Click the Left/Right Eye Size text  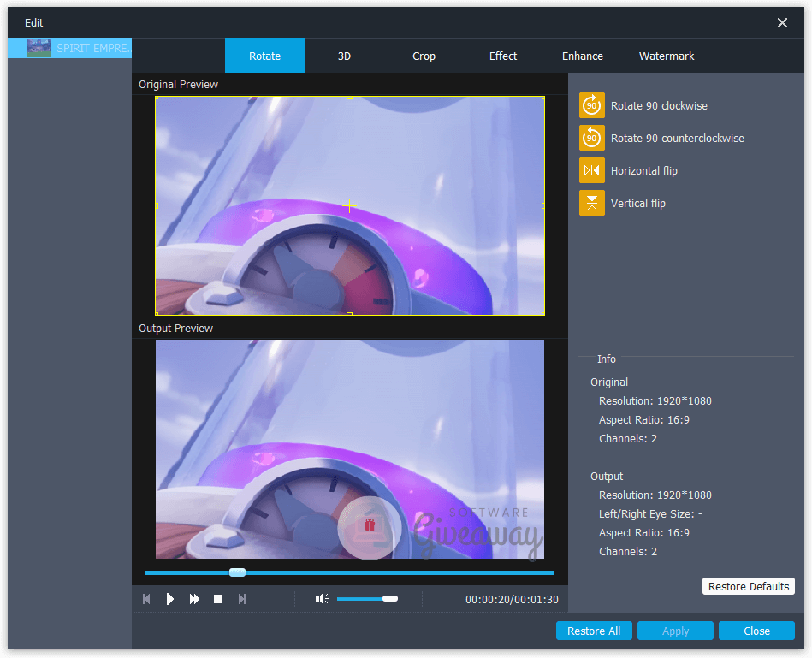[650, 514]
